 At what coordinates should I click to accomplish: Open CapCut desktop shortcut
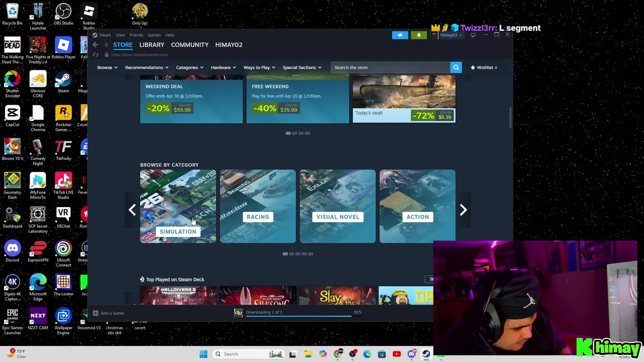click(x=12, y=116)
